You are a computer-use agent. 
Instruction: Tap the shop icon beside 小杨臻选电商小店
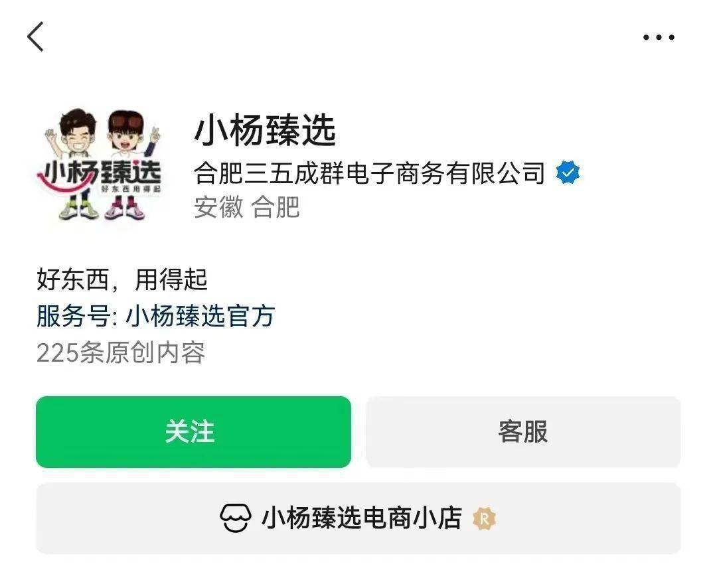(x=236, y=518)
